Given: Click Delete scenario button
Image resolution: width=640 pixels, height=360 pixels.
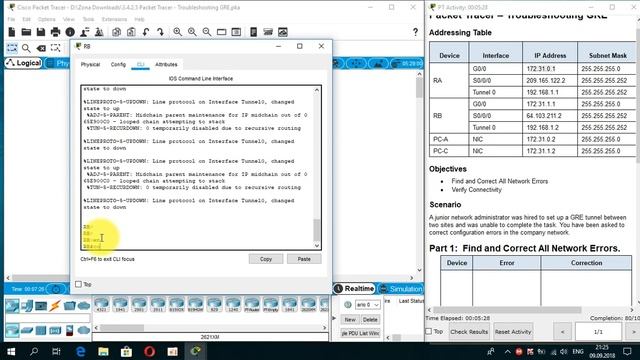Looking at the screenshot, I should [x=370, y=320].
